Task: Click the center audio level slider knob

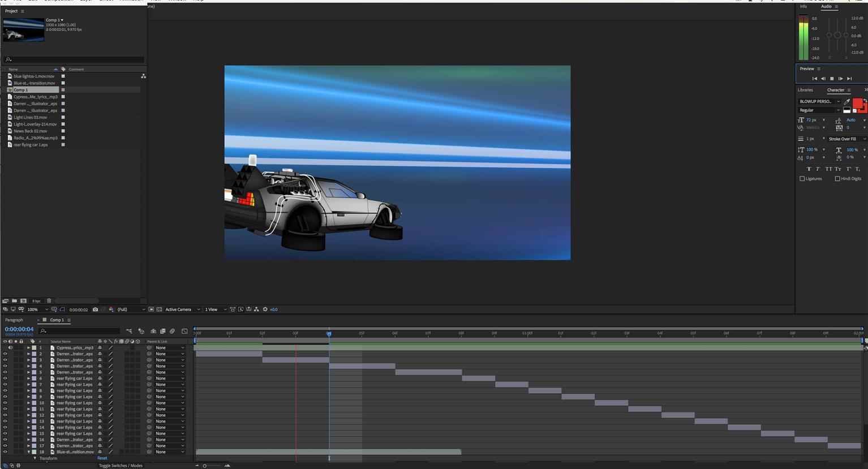Action: [x=837, y=35]
